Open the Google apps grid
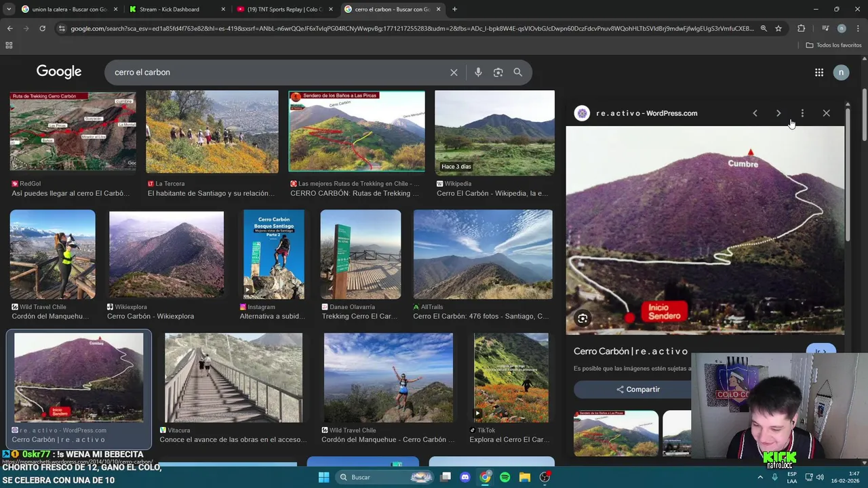Viewport: 868px width, 488px height. (x=819, y=73)
